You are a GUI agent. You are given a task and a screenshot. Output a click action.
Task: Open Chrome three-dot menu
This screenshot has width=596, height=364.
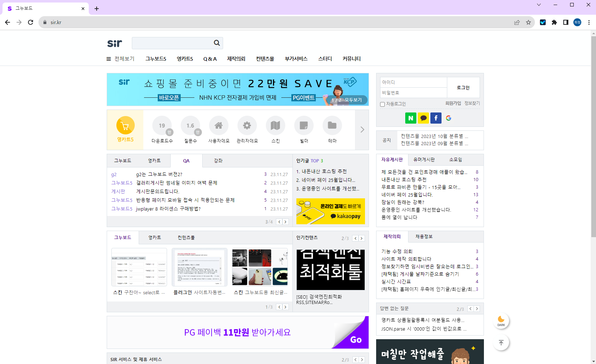click(589, 22)
